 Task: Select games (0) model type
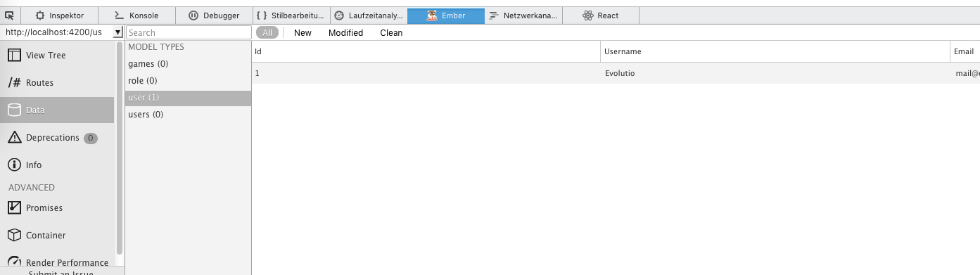(x=188, y=64)
